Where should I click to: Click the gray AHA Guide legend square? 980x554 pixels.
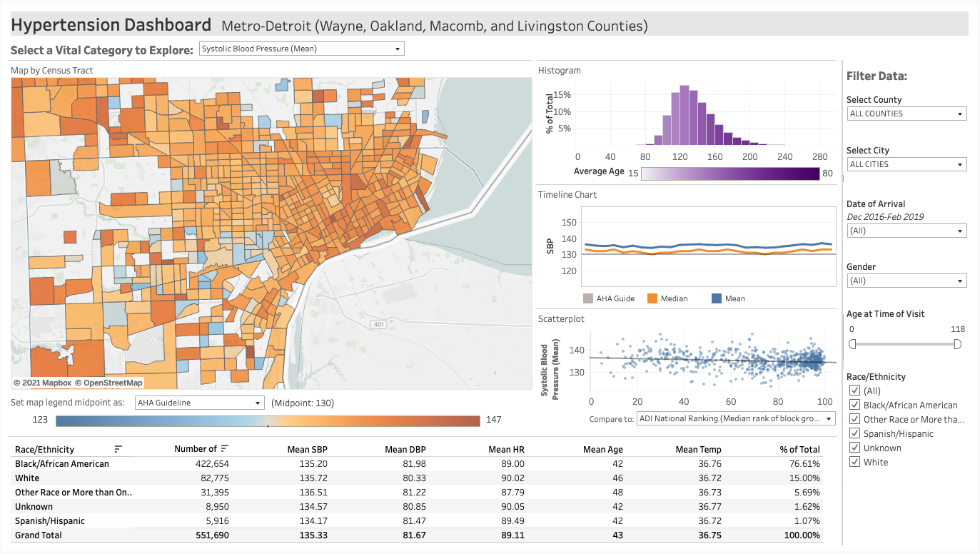point(588,298)
